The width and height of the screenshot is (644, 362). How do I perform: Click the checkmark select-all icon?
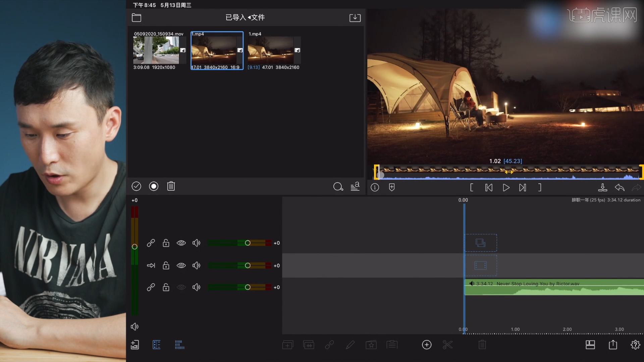tap(136, 186)
